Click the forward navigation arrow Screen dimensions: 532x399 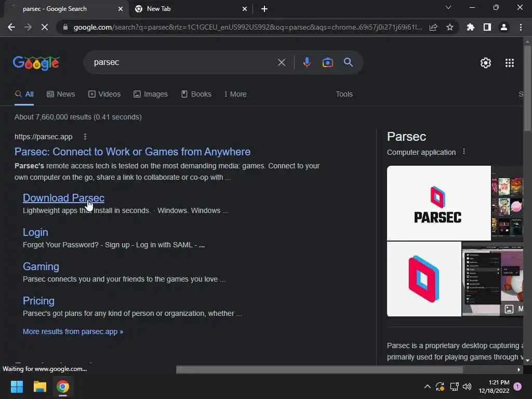click(x=28, y=27)
